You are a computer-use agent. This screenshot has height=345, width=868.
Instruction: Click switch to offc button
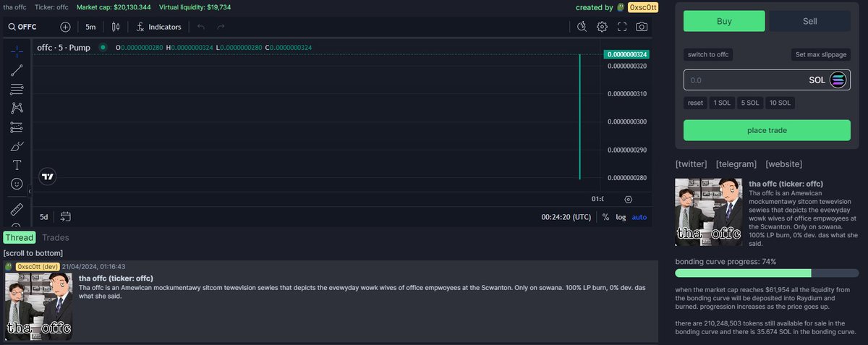[708, 54]
